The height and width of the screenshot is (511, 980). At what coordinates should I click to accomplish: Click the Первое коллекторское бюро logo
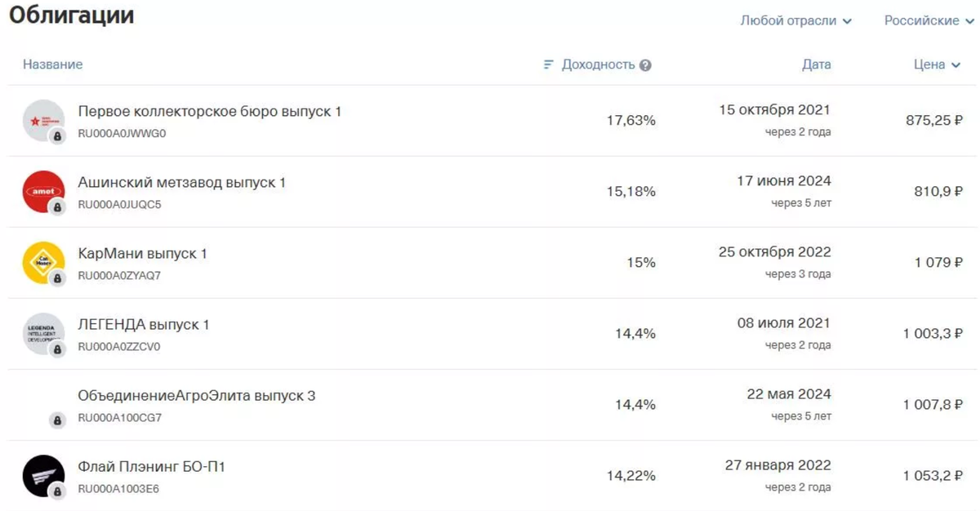(43, 121)
